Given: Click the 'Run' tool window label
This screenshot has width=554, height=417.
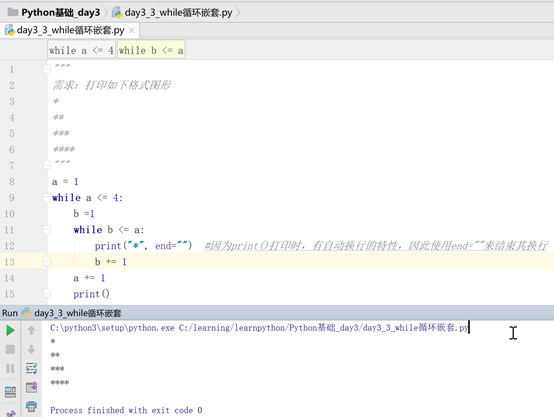Looking at the screenshot, I should tap(10, 313).
